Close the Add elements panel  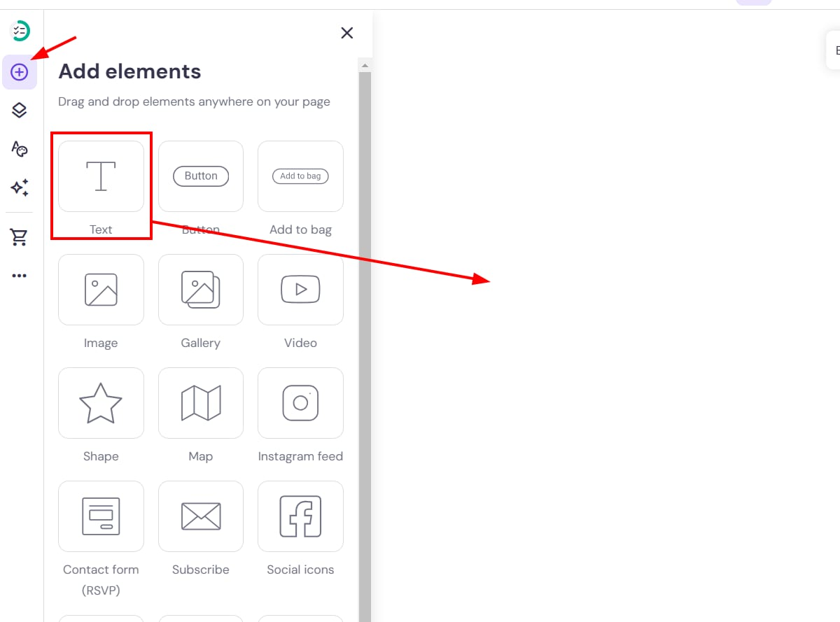point(346,33)
